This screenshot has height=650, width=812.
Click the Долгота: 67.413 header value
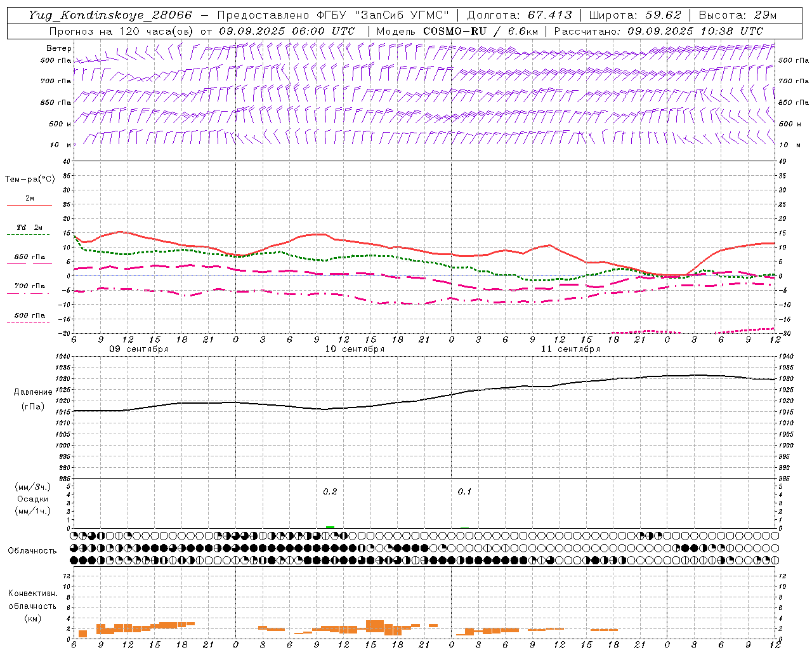(520, 15)
